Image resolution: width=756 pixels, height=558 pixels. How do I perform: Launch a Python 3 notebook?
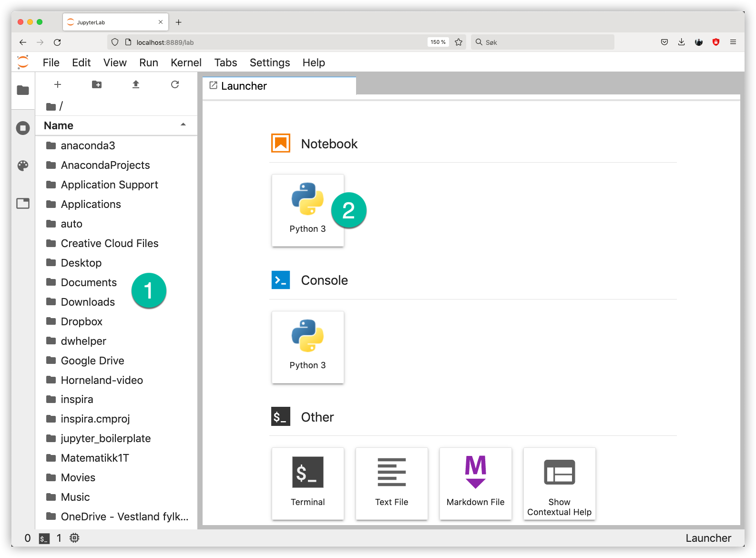point(307,210)
